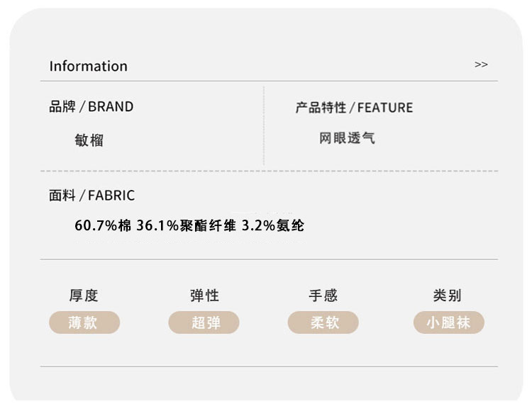532x416 pixels.
Task: Click the 面料 / FABRIC label
Action: coord(92,196)
